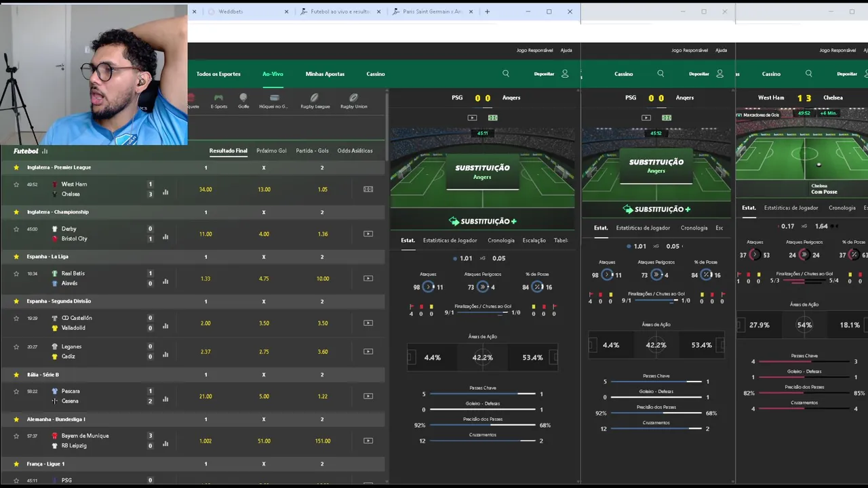
Task: Show statistics for Bayern de Munique match
Action: [165, 444]
